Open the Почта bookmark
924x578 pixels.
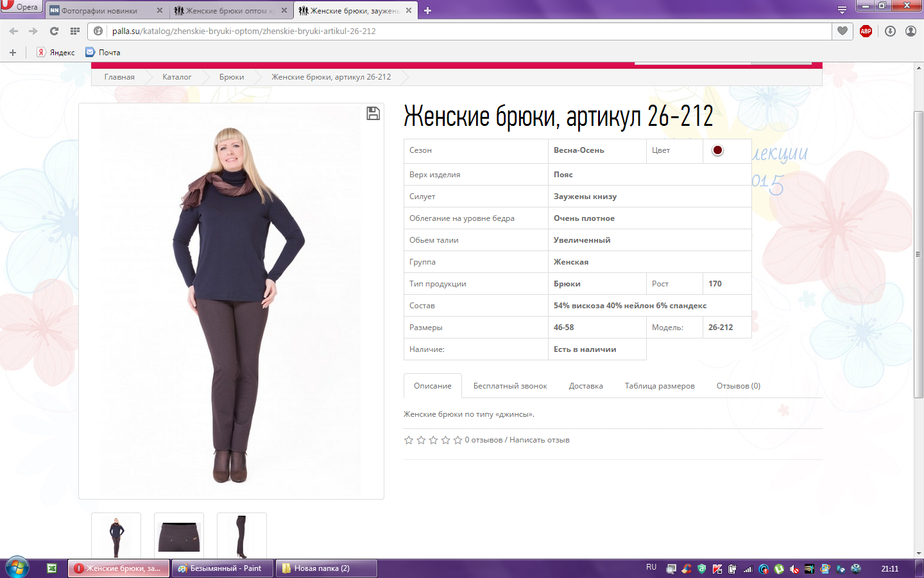click(x=103, y=53)
